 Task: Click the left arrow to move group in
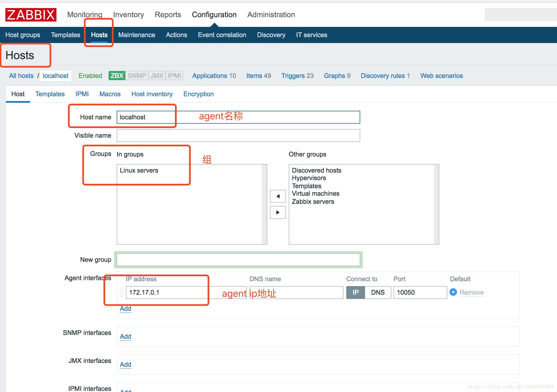tap(278, 196)
